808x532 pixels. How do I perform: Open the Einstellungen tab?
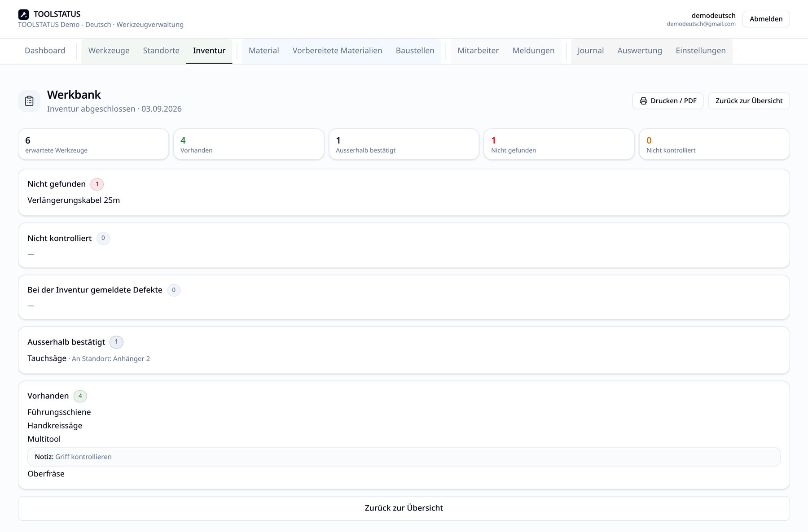tap(700, 51)
